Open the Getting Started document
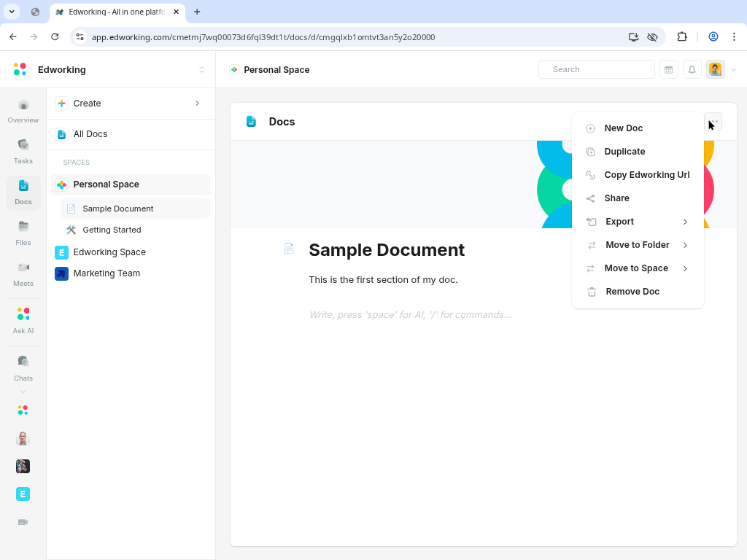Image resolution: width=747 pixels, height=560 pixels. pyautogui.click(x=112, y=230)
